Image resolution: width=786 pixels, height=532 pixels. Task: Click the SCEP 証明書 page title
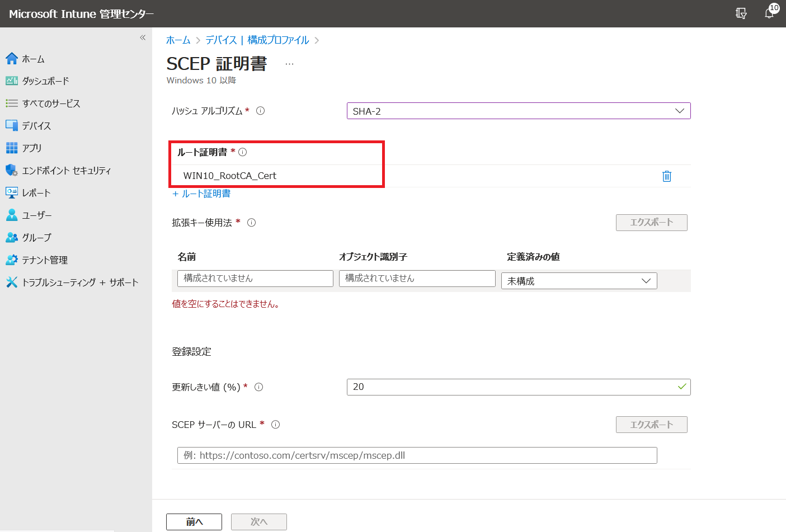point(217,64)
